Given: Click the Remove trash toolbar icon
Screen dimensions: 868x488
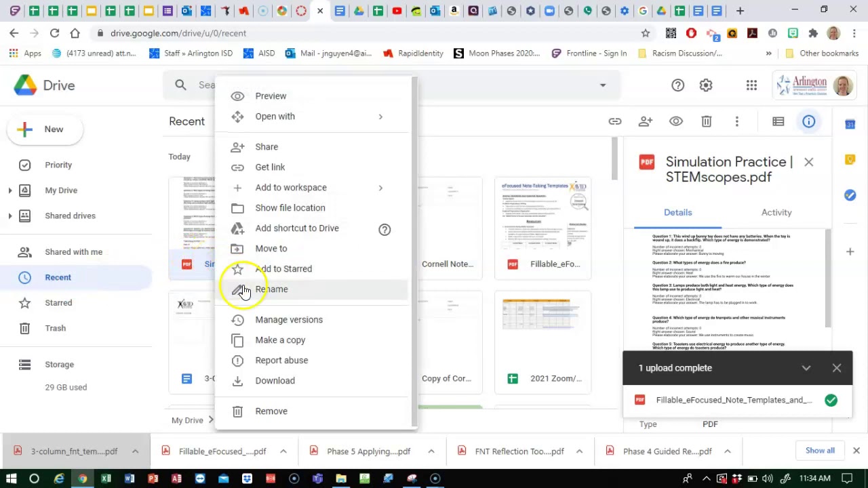Looking at the screenshot, I should (x=706, y=121).
